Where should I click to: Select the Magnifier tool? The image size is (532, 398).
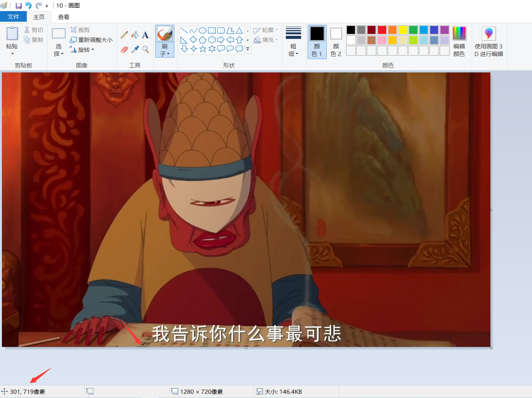[x=145, y=50]
